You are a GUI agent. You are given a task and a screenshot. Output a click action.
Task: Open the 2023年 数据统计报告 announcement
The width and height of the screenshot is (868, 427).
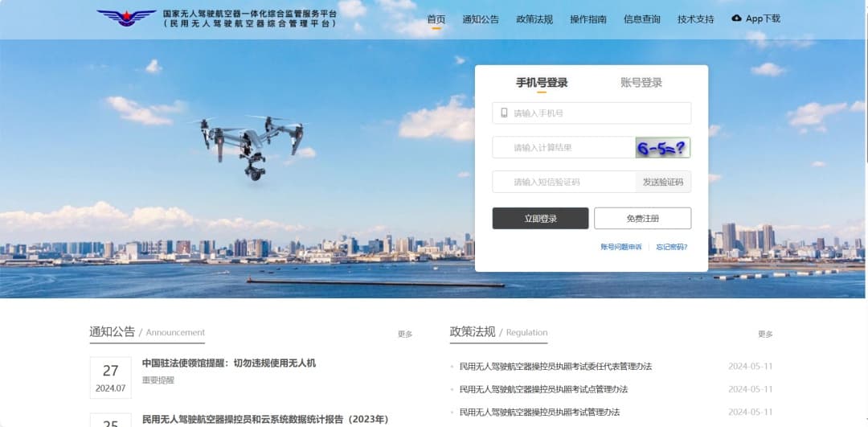tap(265, 419)
